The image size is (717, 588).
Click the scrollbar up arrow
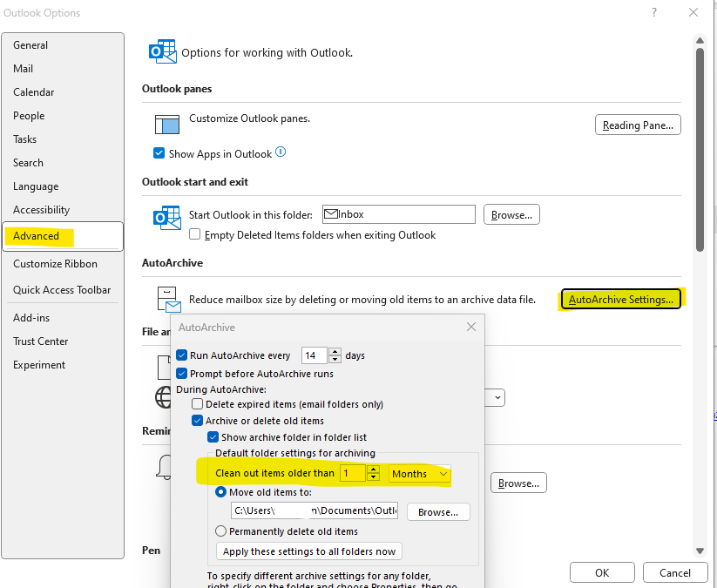(x=700, y=40)
